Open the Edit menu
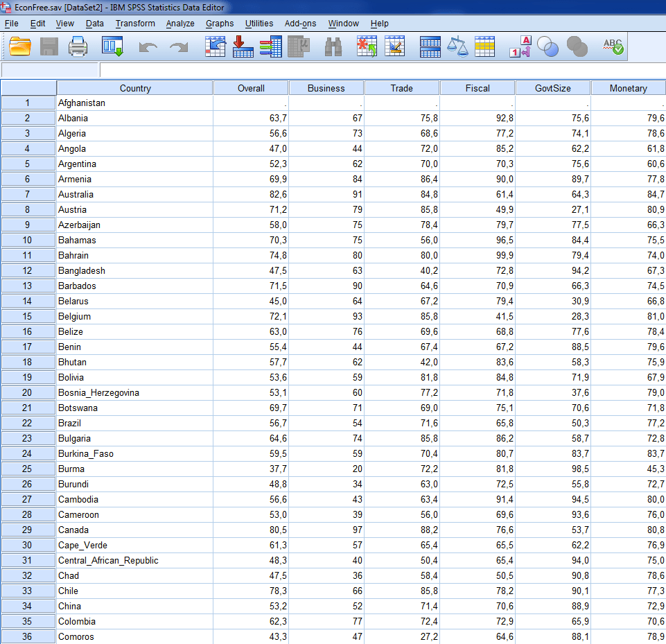Viewport: 666px width, 644px height. click(37, 24)
